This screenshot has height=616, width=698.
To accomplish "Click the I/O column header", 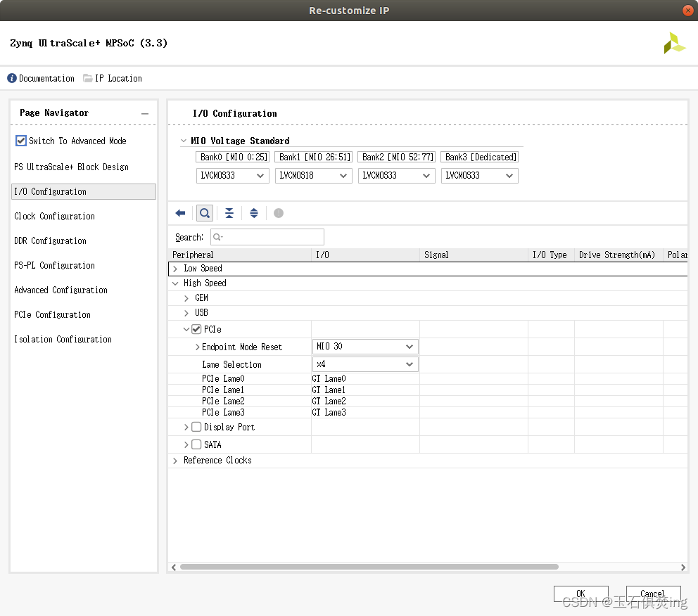I will point(365,255).
